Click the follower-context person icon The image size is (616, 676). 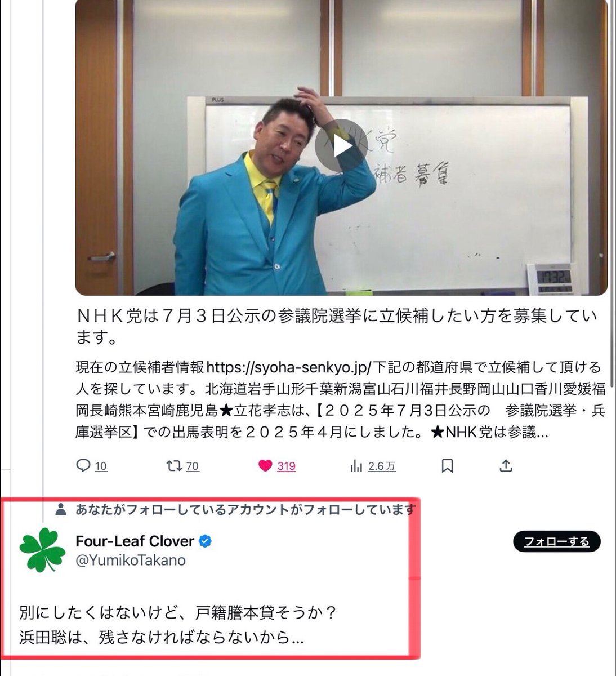[x=61, y=510]
